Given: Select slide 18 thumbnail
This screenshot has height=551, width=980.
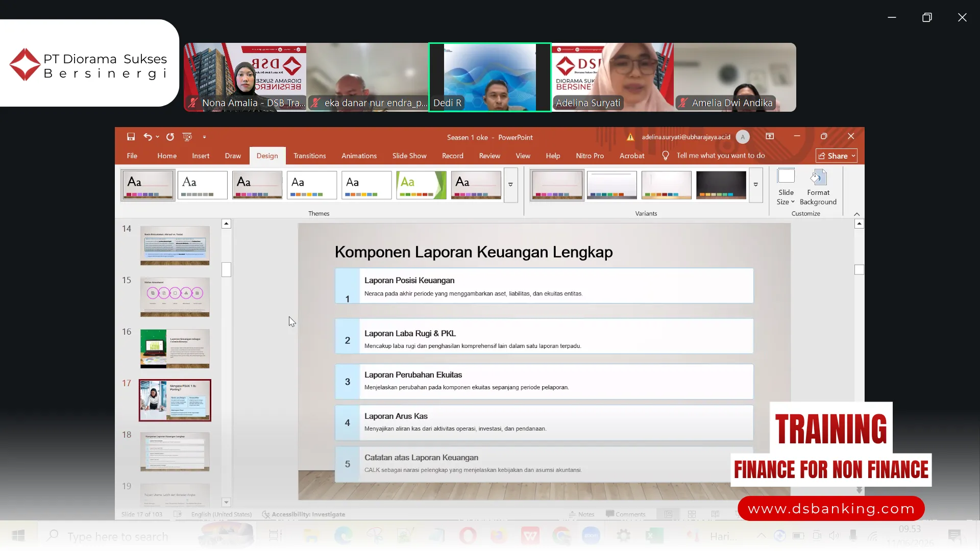Looking at the screenshot, I should 175,452.
